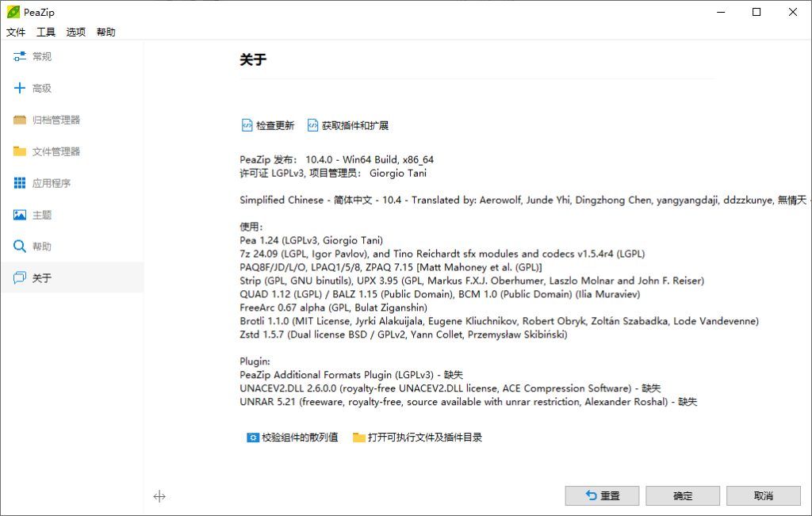Click the PeaZip logo in title bar
The image size is (812, 516).
click(13, 12)
